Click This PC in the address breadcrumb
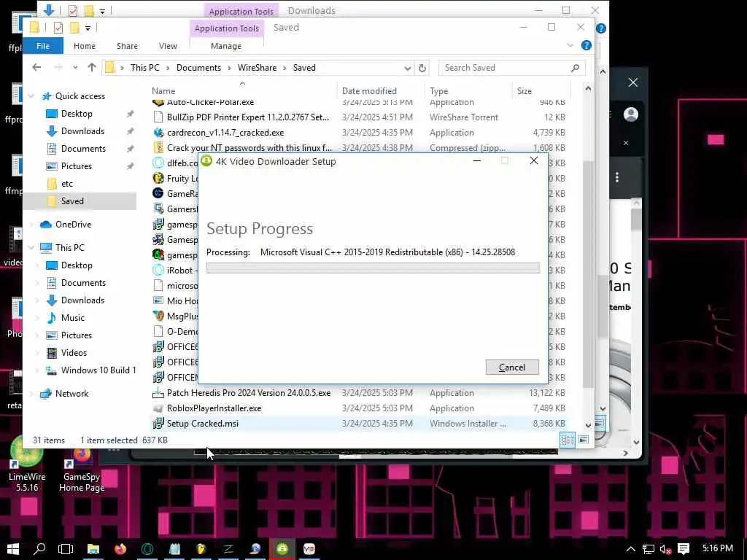Image resolution: width=747 pixels, height=560 pixels. click(145, 68)
